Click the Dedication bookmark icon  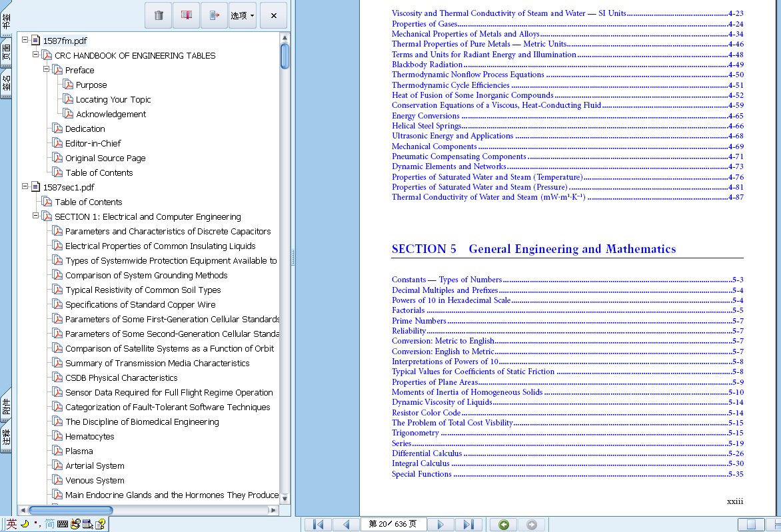(x=58, y=129)
